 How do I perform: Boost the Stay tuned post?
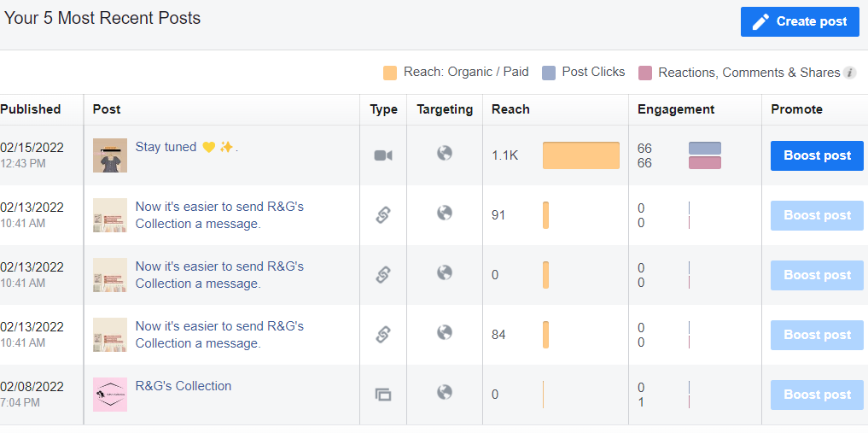[817, 155]
